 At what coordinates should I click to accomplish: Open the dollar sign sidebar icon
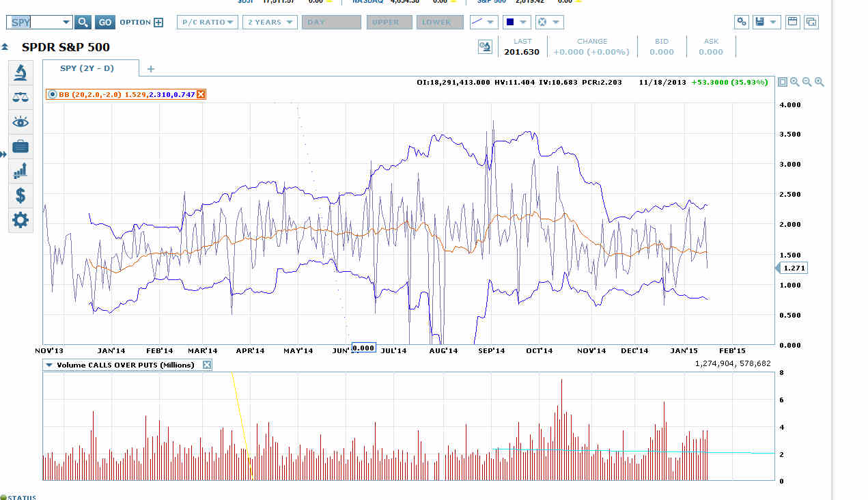coord(20,195)
